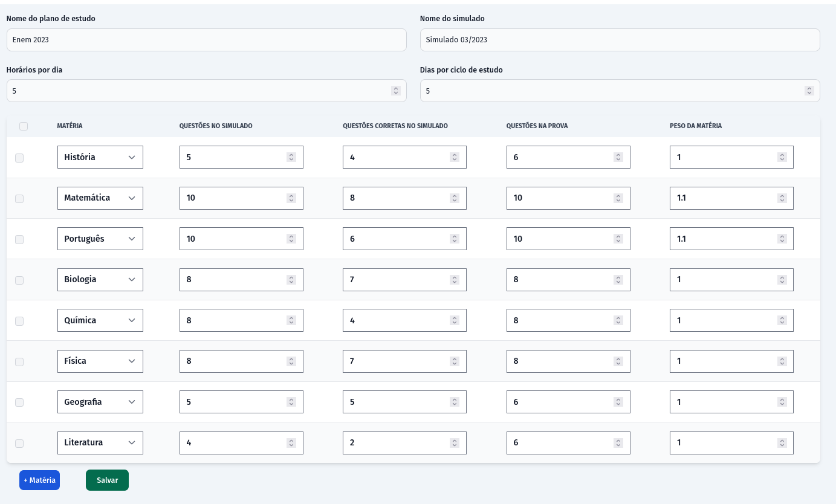Click stepper on Português questões corretas
This screenshot has height=504, width=836.
[455, 239]
